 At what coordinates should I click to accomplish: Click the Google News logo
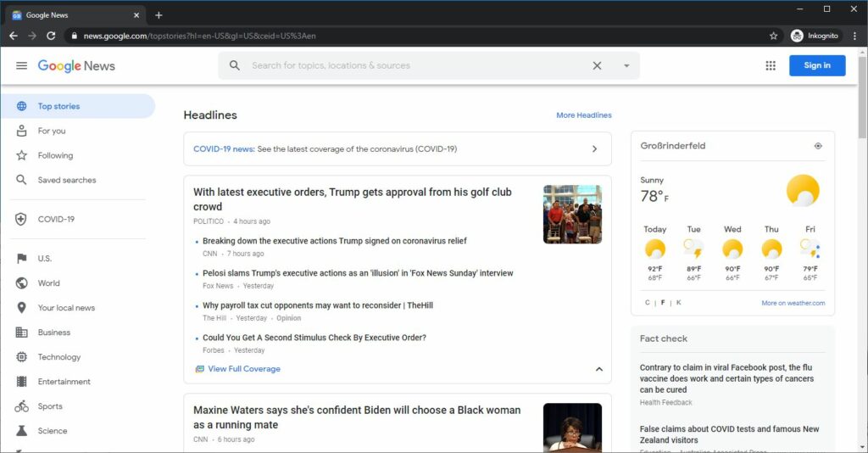pos(76,66)
